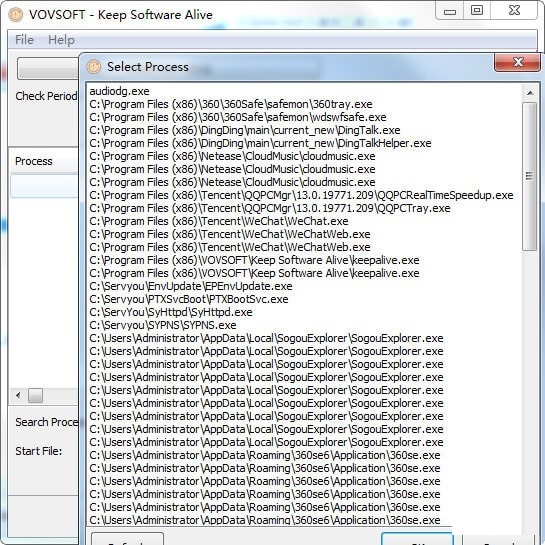Close the Keep Software Alive main window

pos(514,10)
